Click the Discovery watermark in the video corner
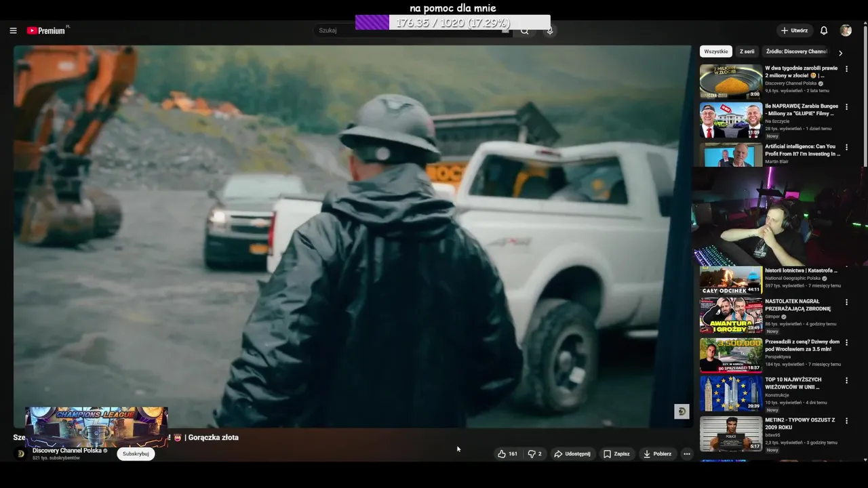The width and height of the screenshot is (868, 488). (682, 411)
